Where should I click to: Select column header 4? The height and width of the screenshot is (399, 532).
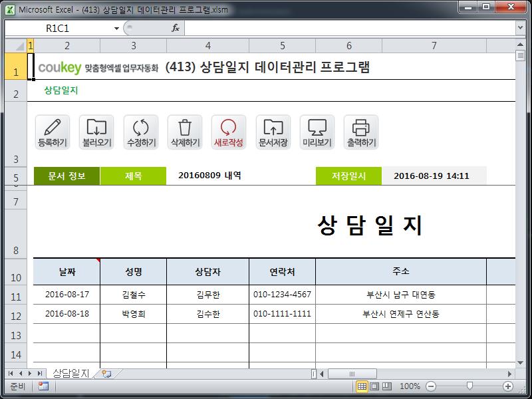pyautogui.click(x=208, y=46)
